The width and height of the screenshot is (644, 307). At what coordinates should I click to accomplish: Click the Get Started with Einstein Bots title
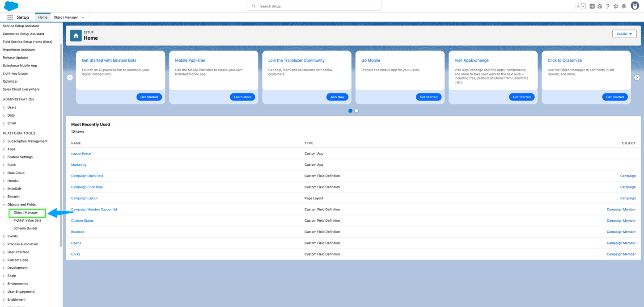point(109,60)
